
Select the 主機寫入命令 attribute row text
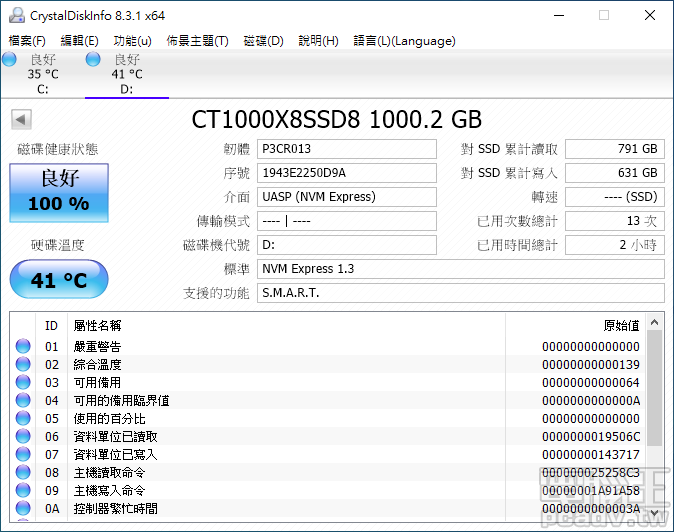(x=110, y=491)
